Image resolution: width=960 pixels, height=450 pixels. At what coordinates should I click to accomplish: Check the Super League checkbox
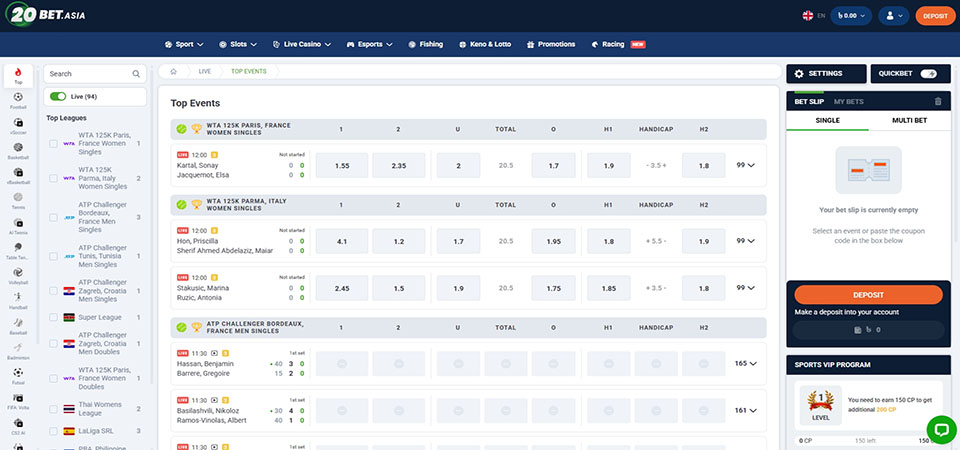point(53,317)
